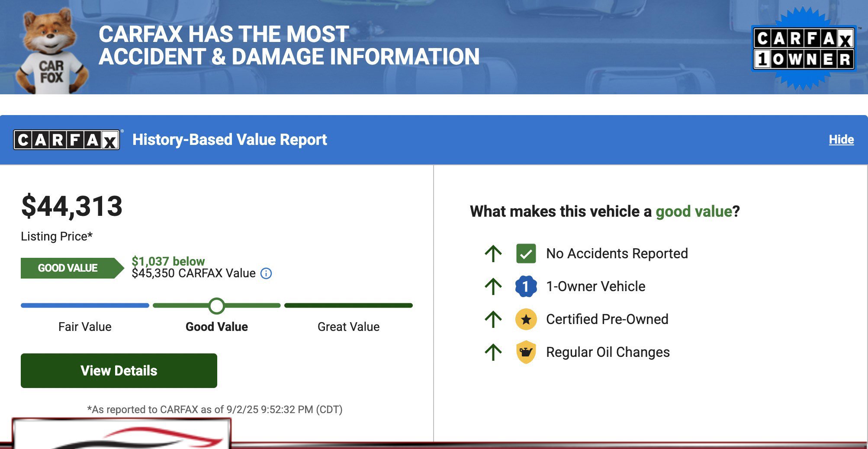Viewport: 868px width, 449px height.
Task: Click the $44,313 listing price
Action: coord(72,206)
